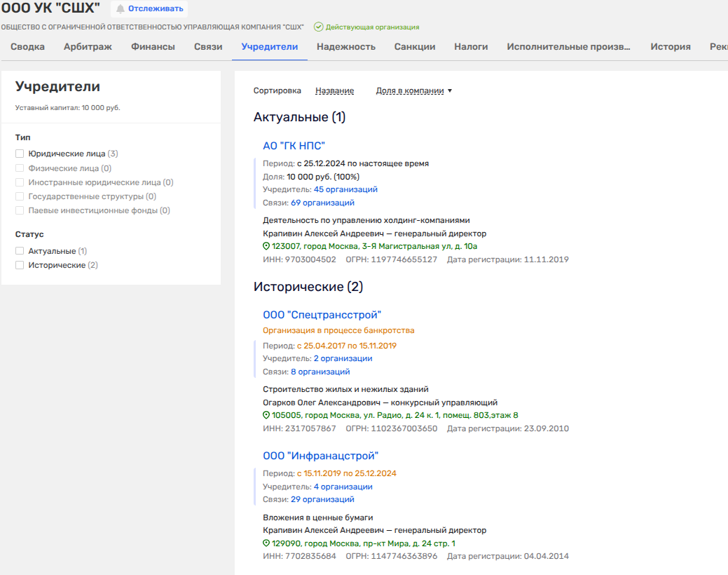Screen dimensions: 728x575
Task: Switch to the Арбитраж tab
Action: (x=88, y=47)
